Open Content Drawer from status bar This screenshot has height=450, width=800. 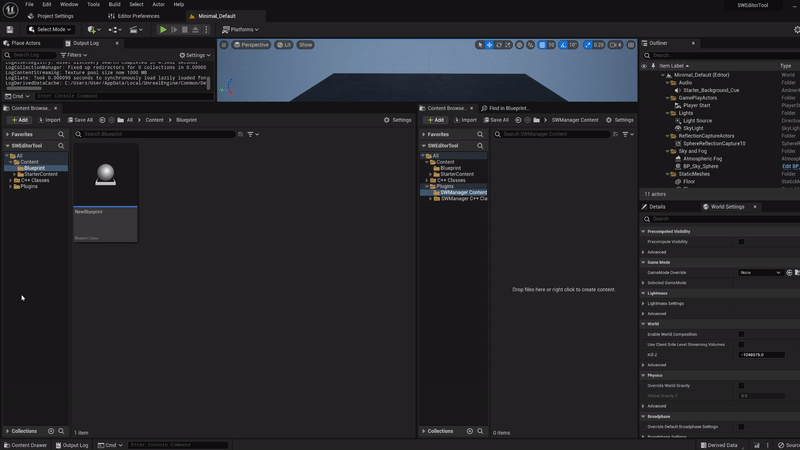coord(25,445)
